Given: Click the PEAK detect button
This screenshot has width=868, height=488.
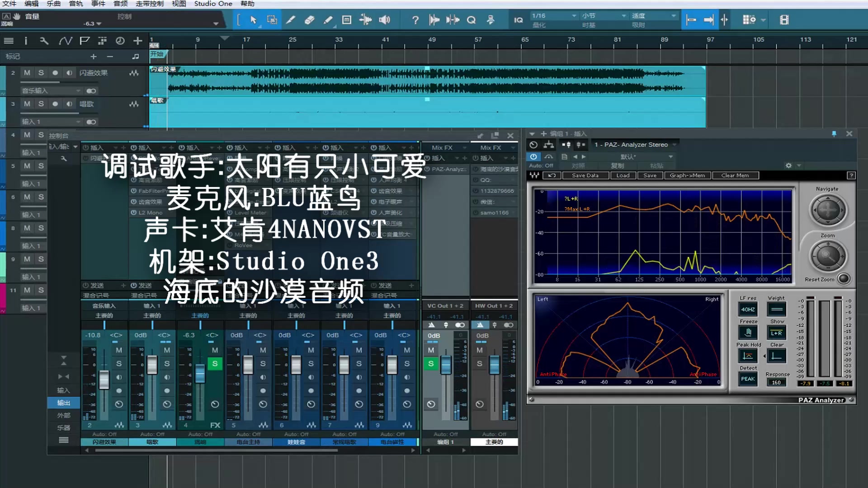Looking at the screenshot, I should click(x=748, y=379).
